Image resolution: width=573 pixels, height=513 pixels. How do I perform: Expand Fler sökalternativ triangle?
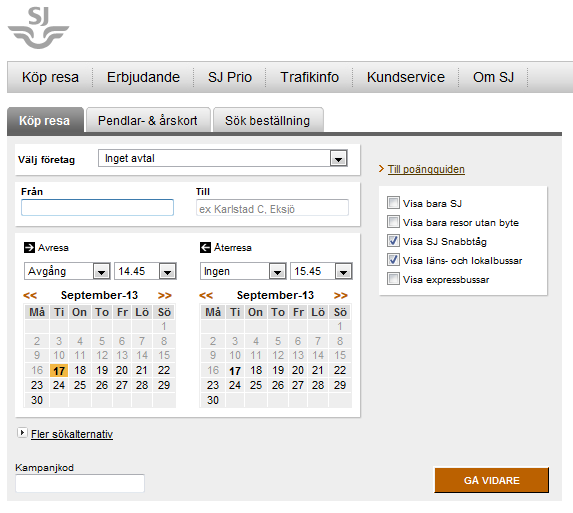click(x=22, y=433)
